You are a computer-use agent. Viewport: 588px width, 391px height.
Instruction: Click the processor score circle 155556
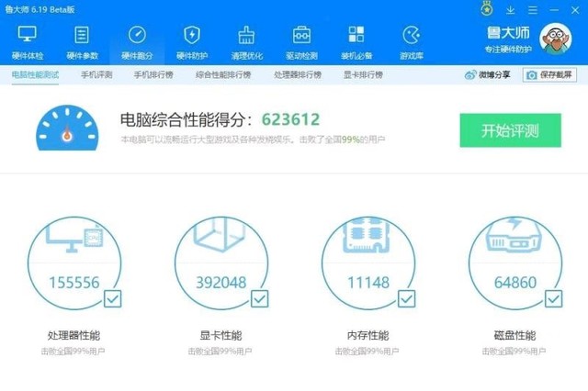(74, 263)
